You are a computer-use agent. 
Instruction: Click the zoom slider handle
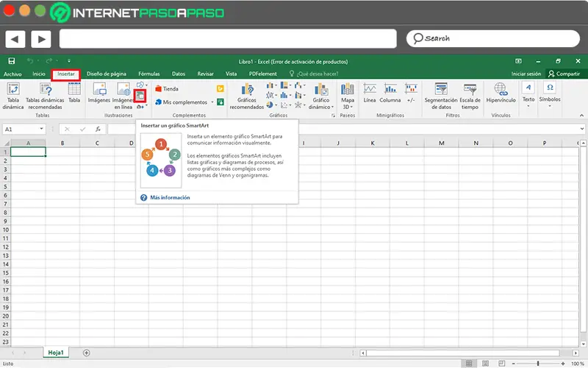point(538,364)
